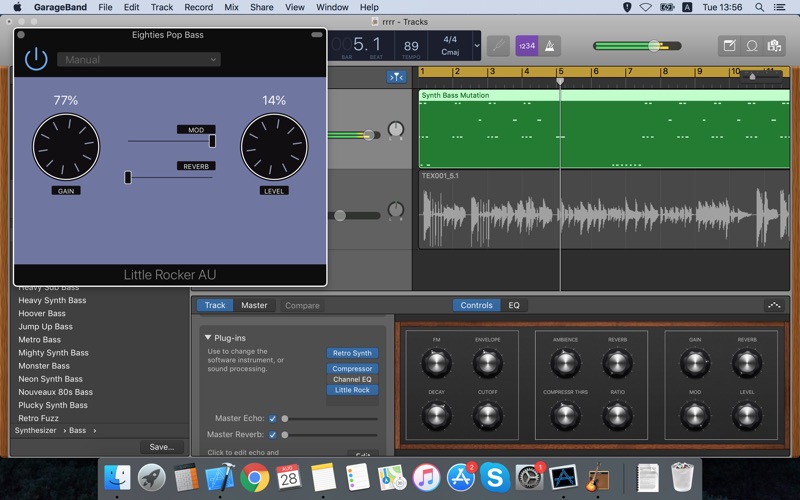This screenshot has width=800, height=500.
Task: Toggle the metronome button
Action: [x=549, y=46]
